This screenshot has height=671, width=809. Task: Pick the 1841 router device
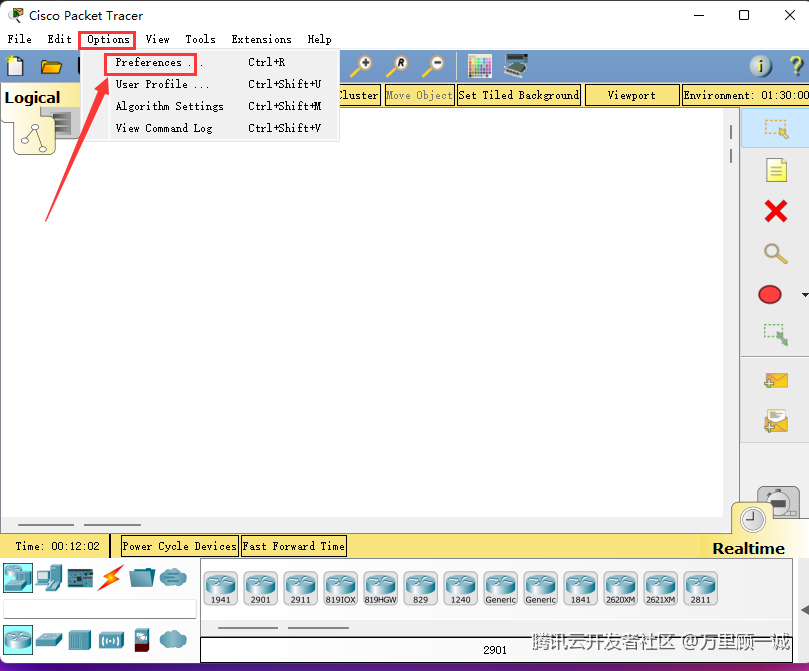580,588
